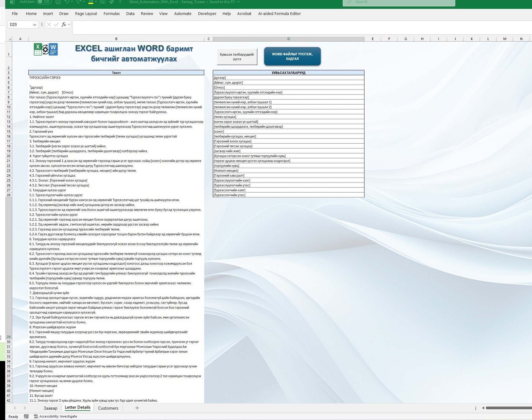Click the next sheet navigation arrow
Image resolution: width=532 pixels, height=420 pixels.
(25, 408)
